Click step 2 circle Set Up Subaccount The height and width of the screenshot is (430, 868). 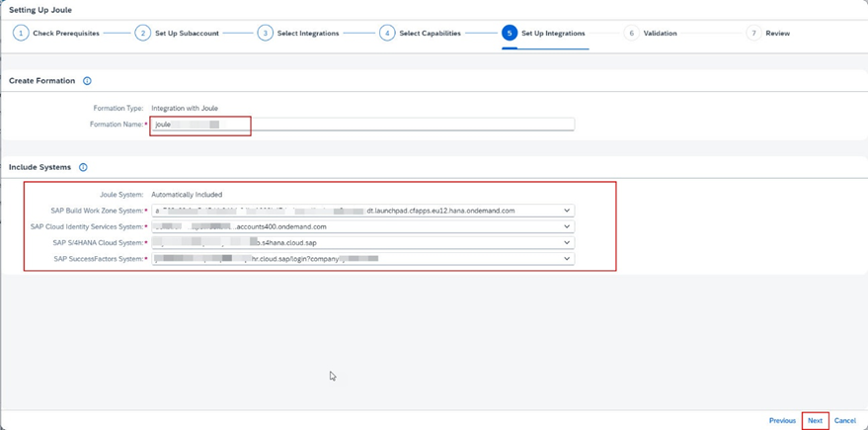click(142, 34)
